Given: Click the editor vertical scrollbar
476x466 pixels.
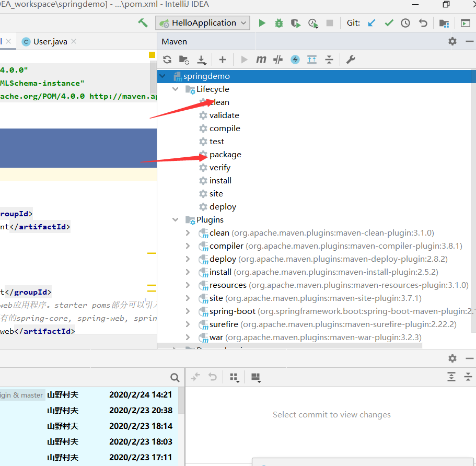Looking at the screenshot, I should [153, 78].
